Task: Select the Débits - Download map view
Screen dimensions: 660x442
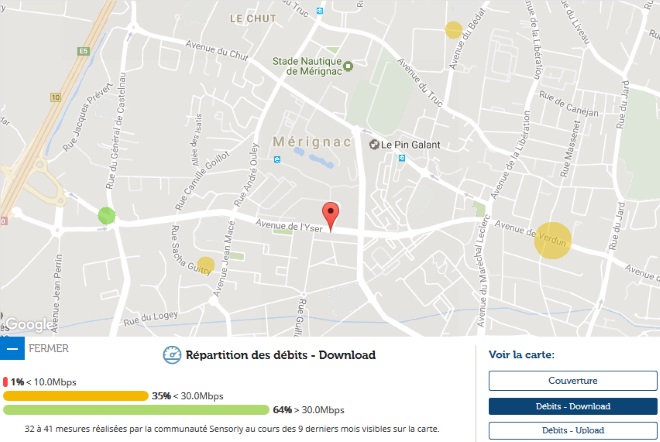Action: [x=573, y=406]
